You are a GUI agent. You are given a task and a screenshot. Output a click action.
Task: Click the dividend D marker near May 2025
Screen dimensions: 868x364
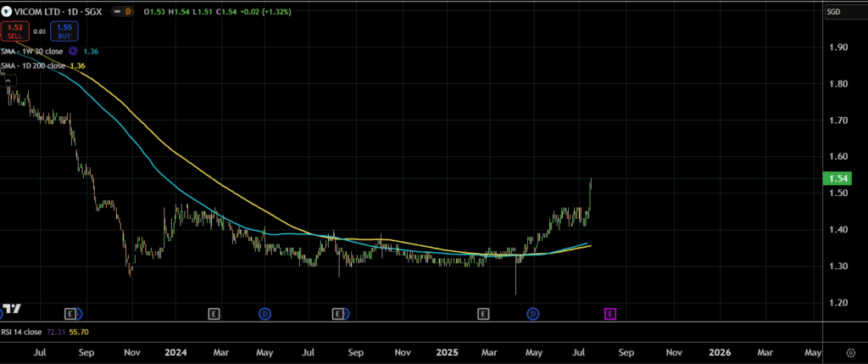[533, 314]
